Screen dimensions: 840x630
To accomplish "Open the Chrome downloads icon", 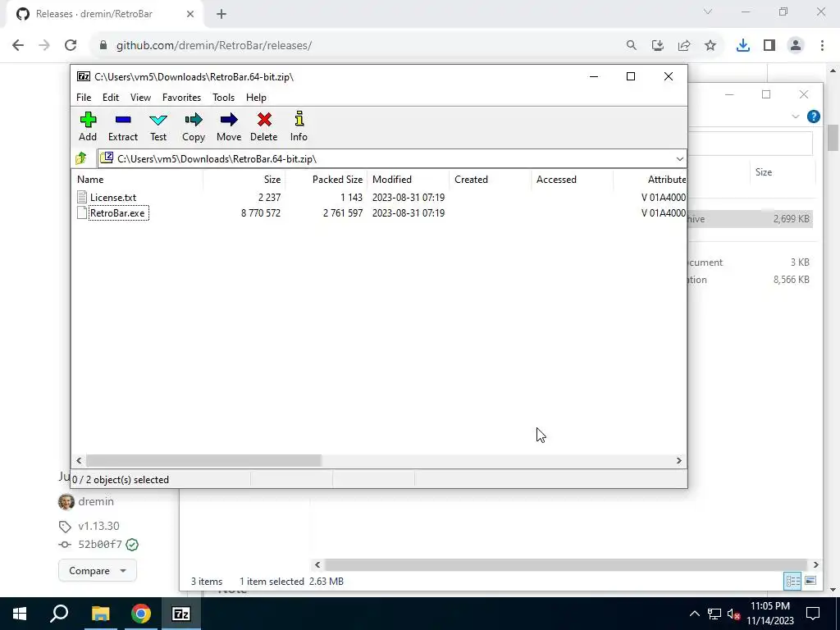I will pyautogui.click(x=743, y=46).
